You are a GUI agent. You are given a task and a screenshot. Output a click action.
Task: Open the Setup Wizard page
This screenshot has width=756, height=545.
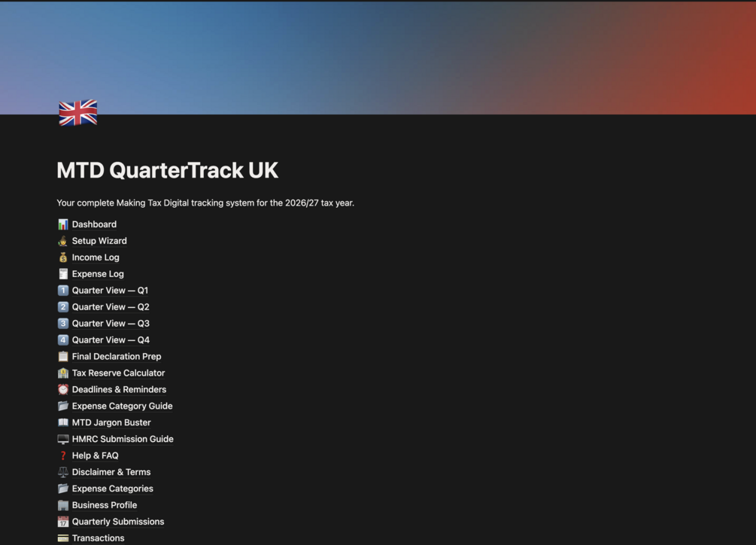[x=99, y=241]
